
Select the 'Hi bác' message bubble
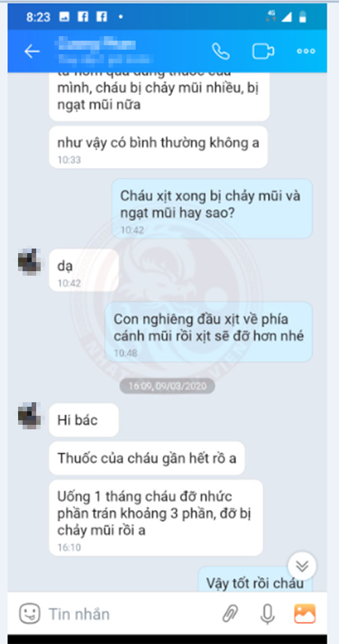[84, 420]
